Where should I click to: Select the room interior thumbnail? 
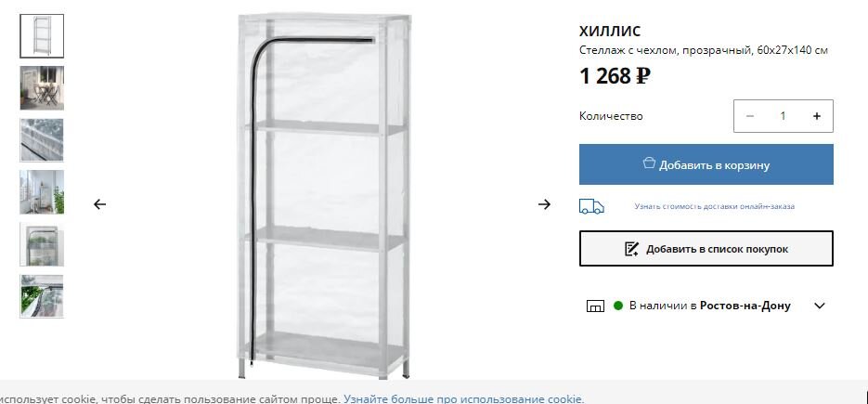42,191
